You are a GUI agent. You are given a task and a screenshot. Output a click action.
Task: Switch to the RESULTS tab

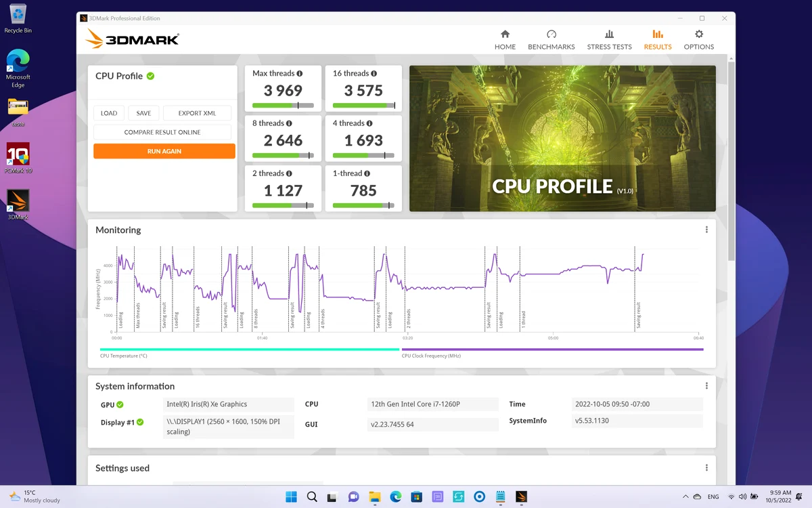(658, 40)
